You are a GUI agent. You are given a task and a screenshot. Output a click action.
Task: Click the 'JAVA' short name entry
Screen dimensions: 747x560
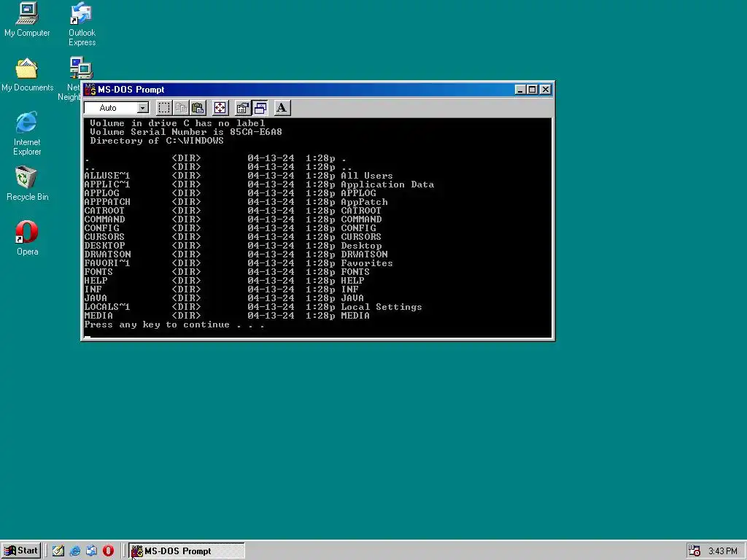click(96, 298)
